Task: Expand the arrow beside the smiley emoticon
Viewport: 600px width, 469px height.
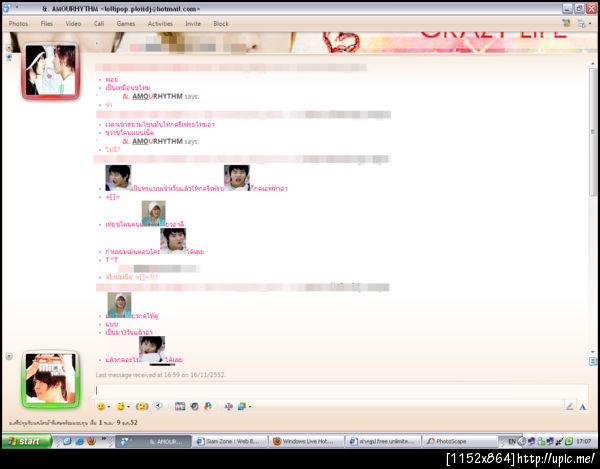Action: click(x=109, y=407)
